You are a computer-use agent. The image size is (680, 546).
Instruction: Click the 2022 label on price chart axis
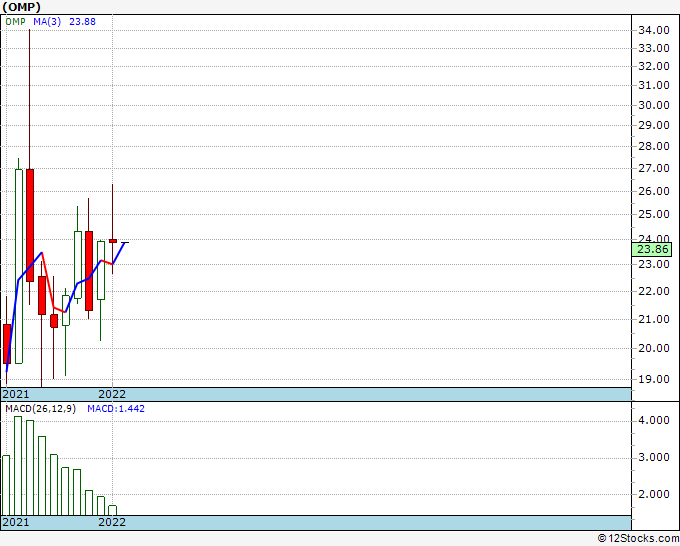112,394
